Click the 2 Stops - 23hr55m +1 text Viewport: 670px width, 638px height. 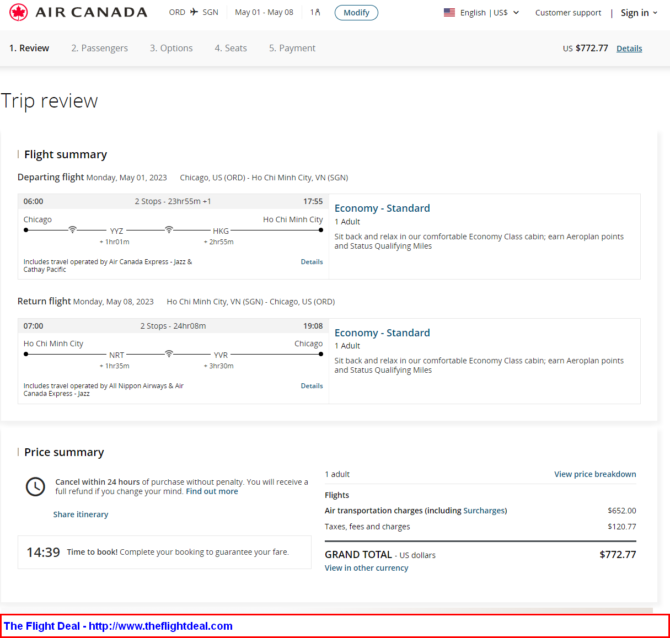(x=173, y=201)
